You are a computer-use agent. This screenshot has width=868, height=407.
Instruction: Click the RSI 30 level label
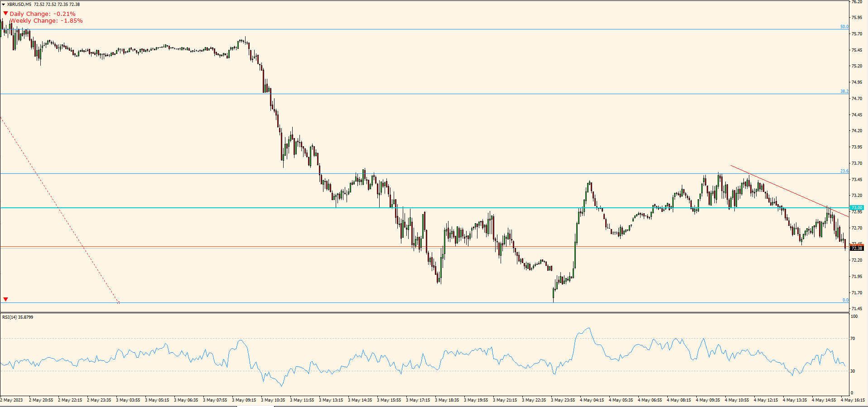[x=853, y=371]
